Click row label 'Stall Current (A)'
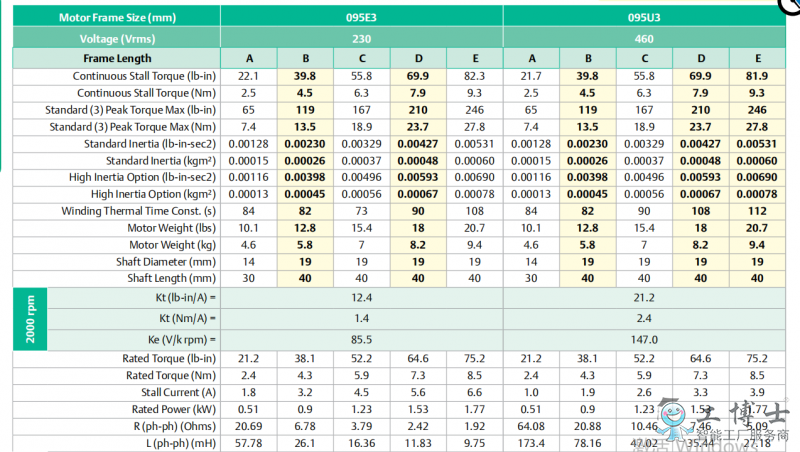This screenshot has width=800, height=452. pos(179,392)
